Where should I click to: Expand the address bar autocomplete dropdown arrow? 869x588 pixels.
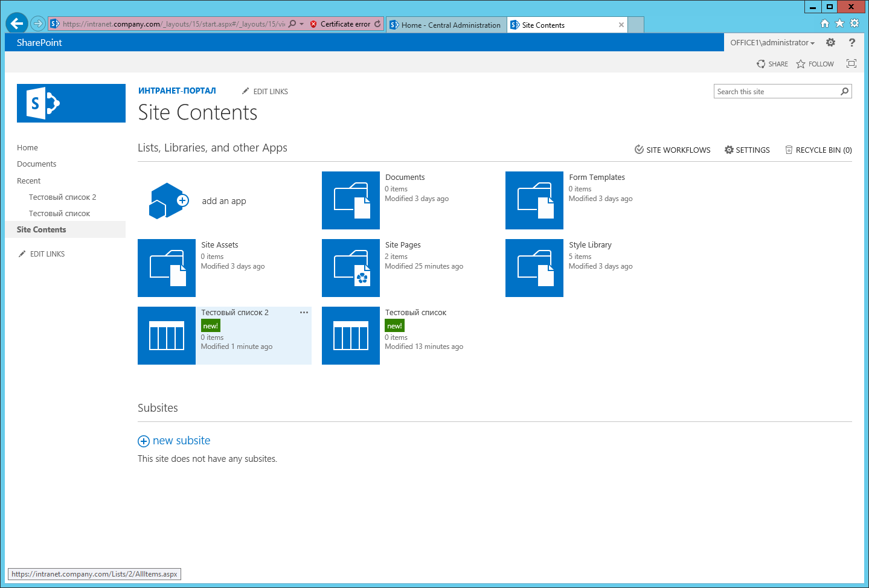coord(302,24)
